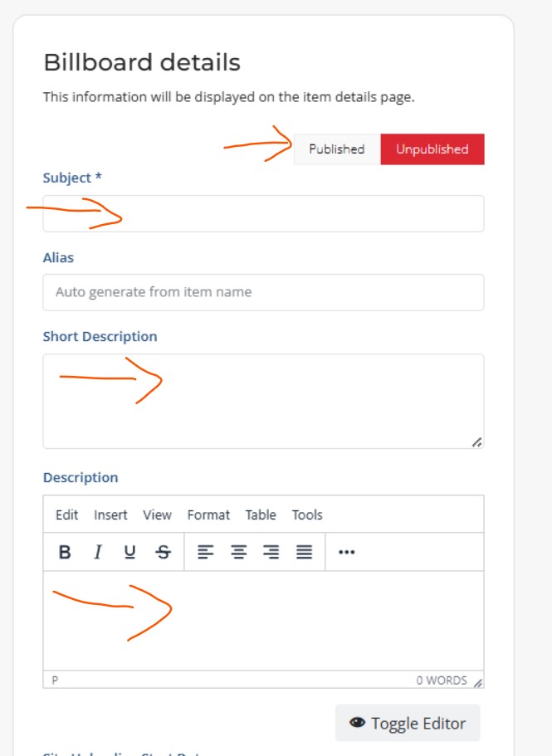Justify text in editor toolbar
The image size is (552, 756).
click(x=304, y=552)
